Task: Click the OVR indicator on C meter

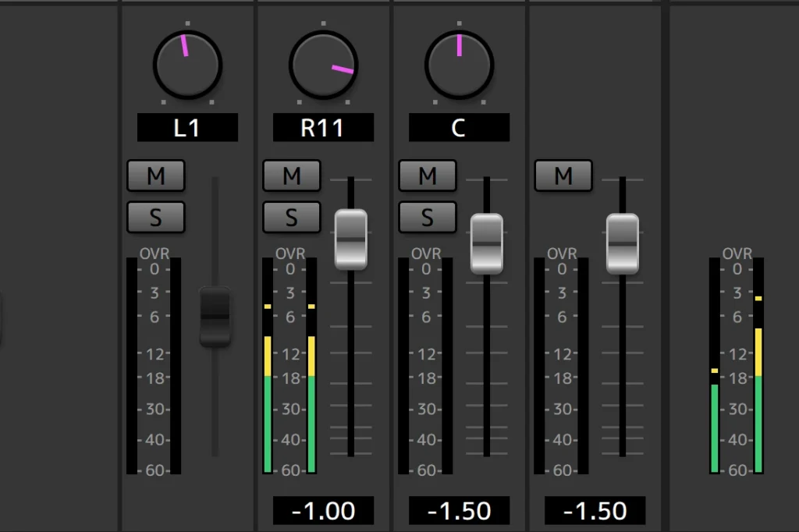Action: pos(426,254)
